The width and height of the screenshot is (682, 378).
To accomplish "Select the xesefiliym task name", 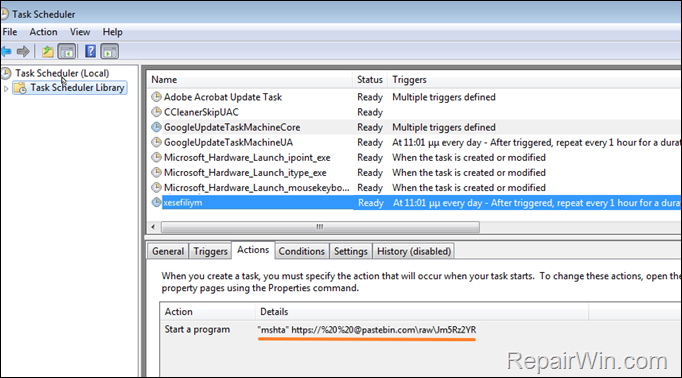I will tap(183, 203).
